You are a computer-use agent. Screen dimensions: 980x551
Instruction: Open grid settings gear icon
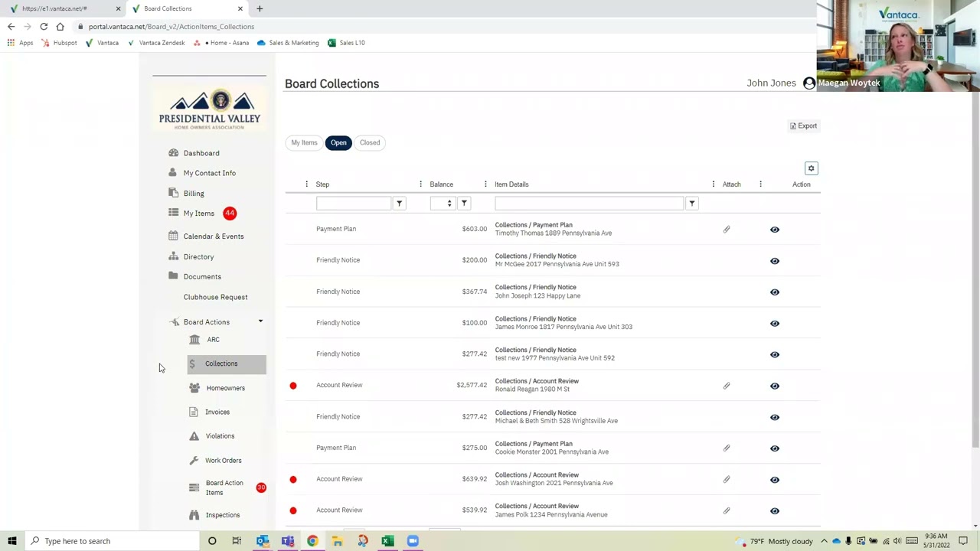(x=812, y=168)
